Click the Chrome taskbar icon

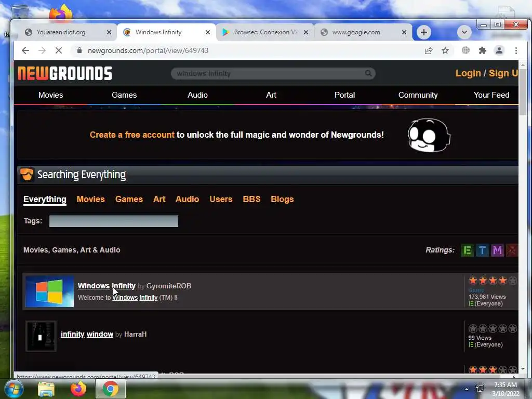tap(111, 389)
